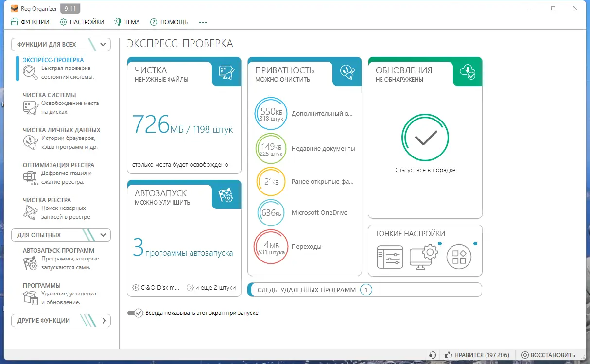Click the headset support icon

[433, 355]
